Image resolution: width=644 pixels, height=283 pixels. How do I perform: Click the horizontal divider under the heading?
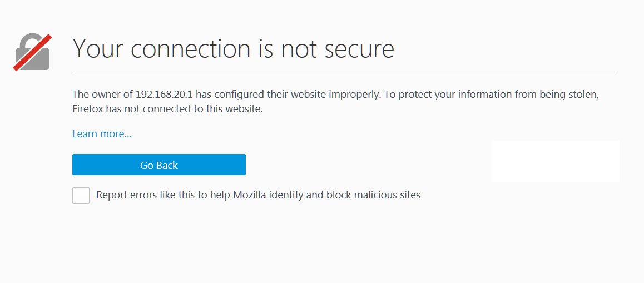(343, 73)
